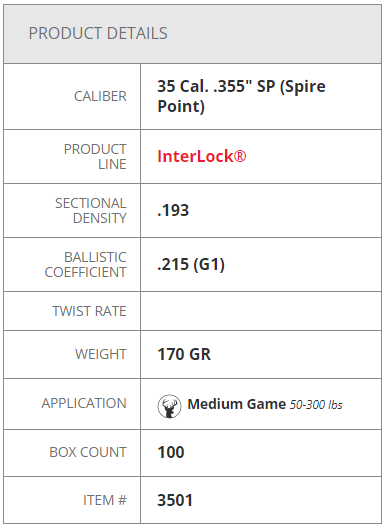Click the box count value 100
384x526 pixels.
pyautogui.click(x=171, y=453)
